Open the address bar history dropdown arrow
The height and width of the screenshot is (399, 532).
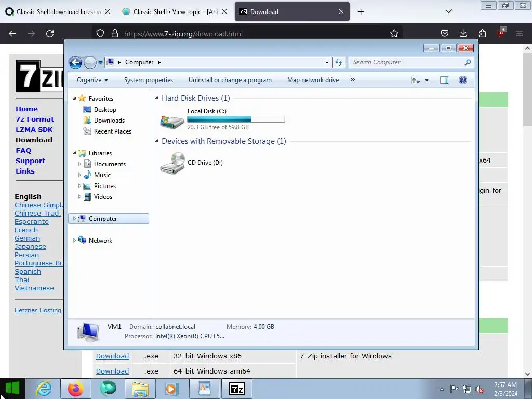click(327, 62)
